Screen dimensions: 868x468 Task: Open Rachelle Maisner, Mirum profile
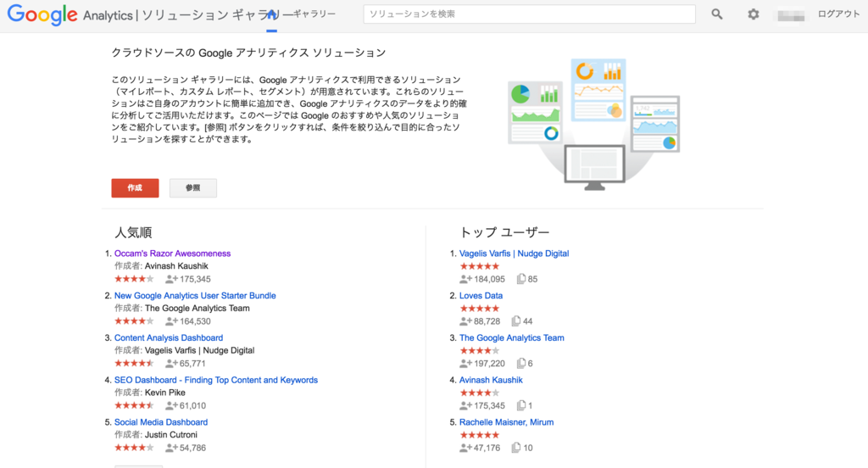[x=506, y=422]
